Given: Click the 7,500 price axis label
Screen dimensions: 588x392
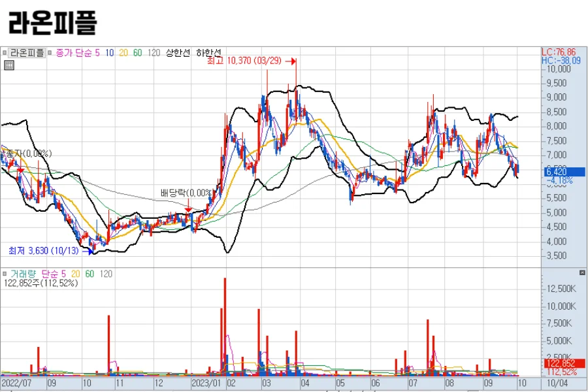Looking at the screenshot, I should point(557,141).
